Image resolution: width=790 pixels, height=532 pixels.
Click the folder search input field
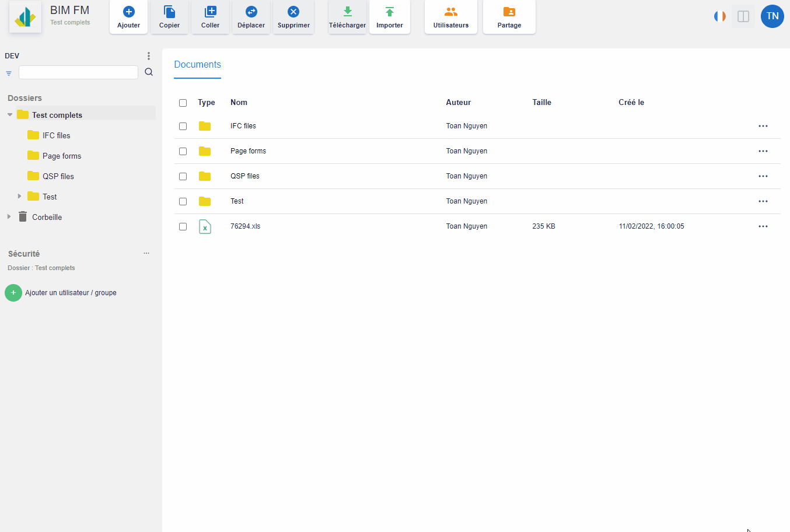(78, 72)
